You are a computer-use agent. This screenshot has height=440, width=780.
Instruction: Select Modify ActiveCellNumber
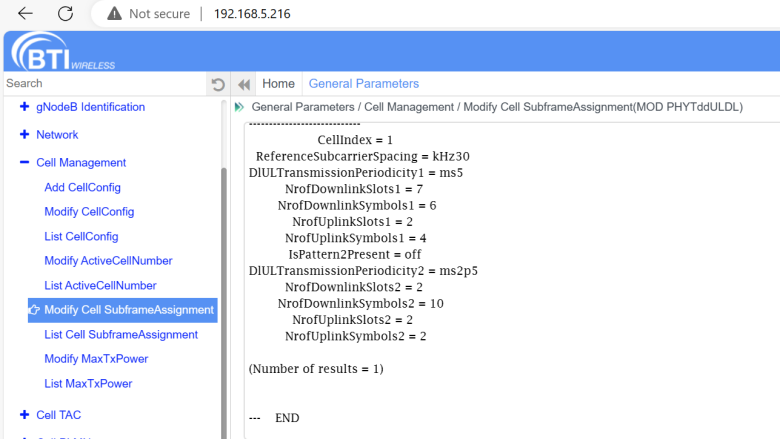click(108, 261)
